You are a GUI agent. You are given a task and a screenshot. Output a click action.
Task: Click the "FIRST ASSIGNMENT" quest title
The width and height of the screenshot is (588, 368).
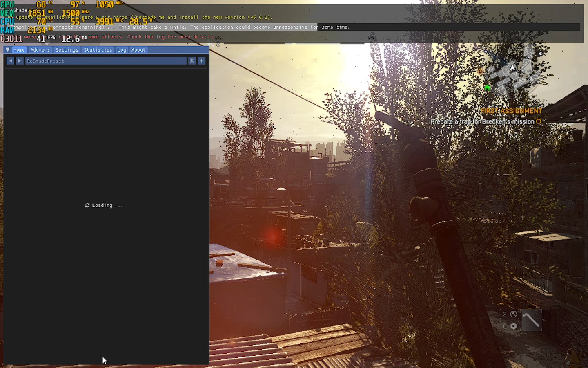click(x=511, y=111)
